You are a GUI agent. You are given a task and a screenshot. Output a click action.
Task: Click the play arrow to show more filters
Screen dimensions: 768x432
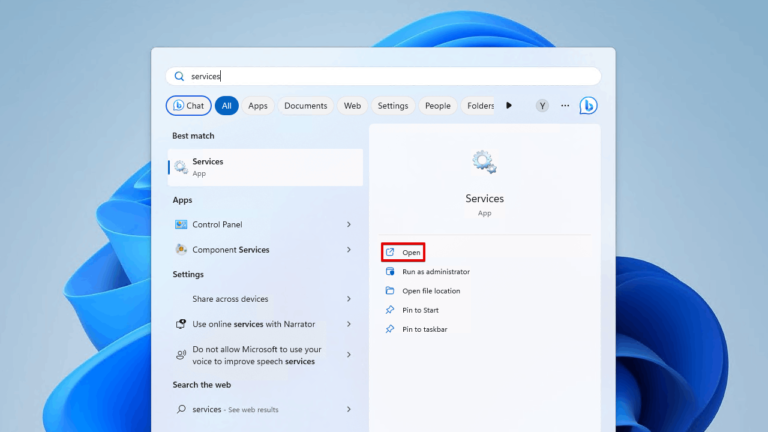tap(509, 105)
